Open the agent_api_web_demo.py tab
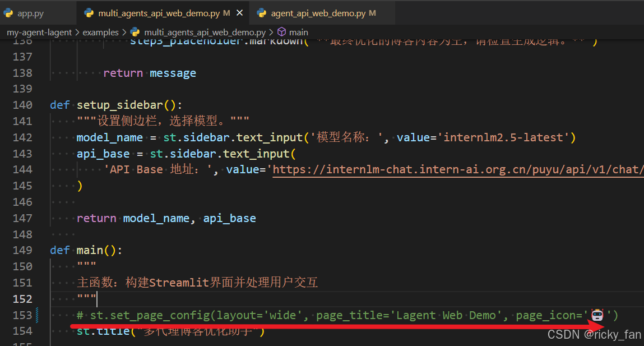 pyautogui.click(x=318, y=13)
